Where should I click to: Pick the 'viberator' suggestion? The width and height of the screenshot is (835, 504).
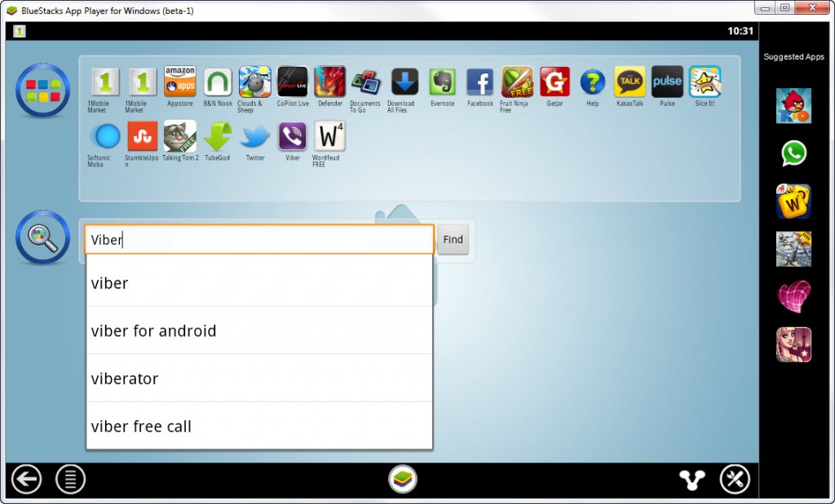[259, 378]
